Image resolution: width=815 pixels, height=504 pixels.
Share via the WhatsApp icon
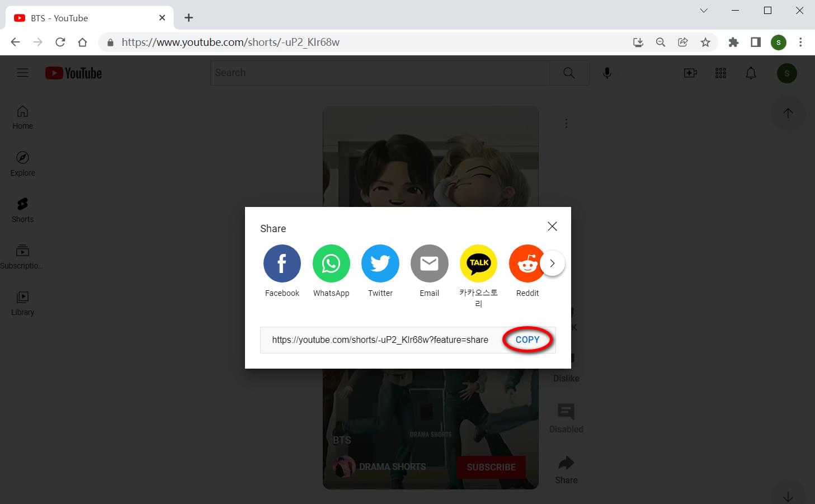click(331, 263)
